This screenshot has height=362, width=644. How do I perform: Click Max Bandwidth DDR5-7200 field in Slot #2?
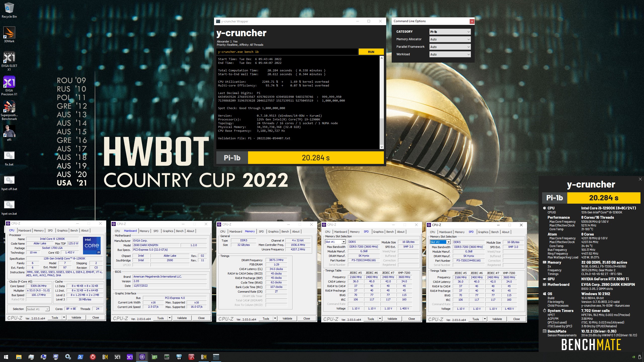point(468,247)
